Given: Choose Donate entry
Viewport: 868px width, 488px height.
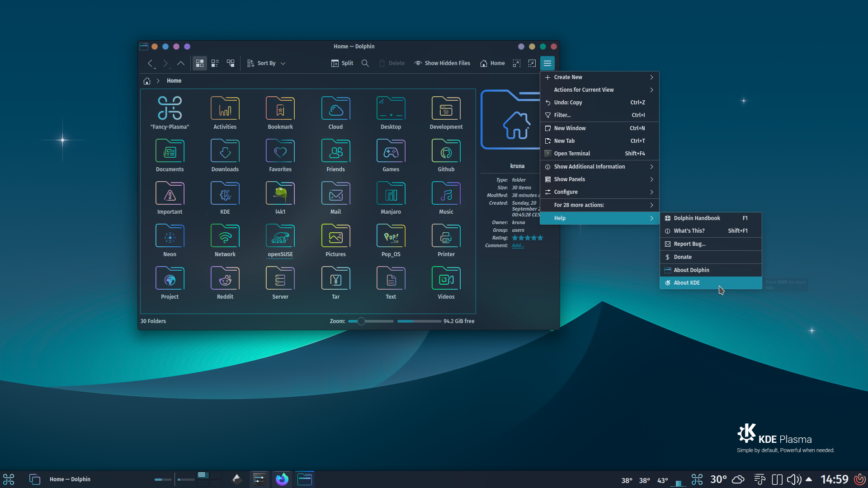Looking at the screenshot, I should click(x=711, y=257).
